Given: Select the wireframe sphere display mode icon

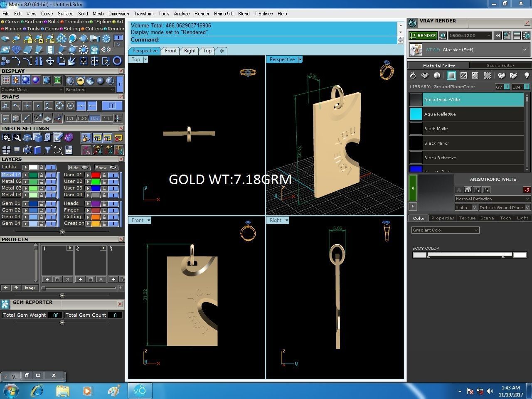Looking at the screenshot, I should (x=70, y=81).
